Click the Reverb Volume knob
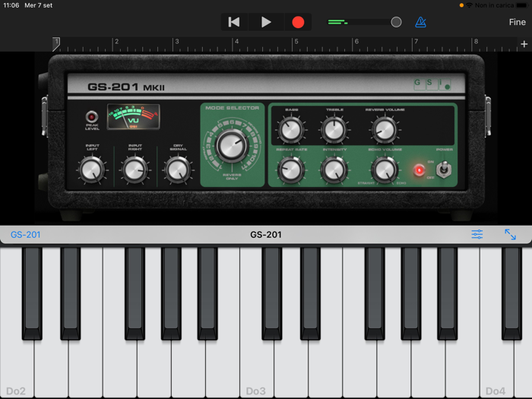532x399 pixels. click(385, 130)
